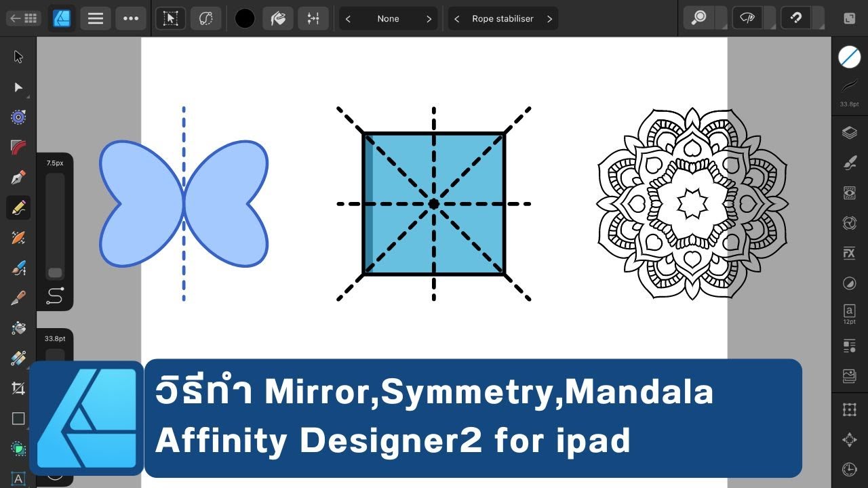Image resolution: width=868 pixels, height=488 pixels.
Task: Go to previous option left of None
Action: click(348, 19)
